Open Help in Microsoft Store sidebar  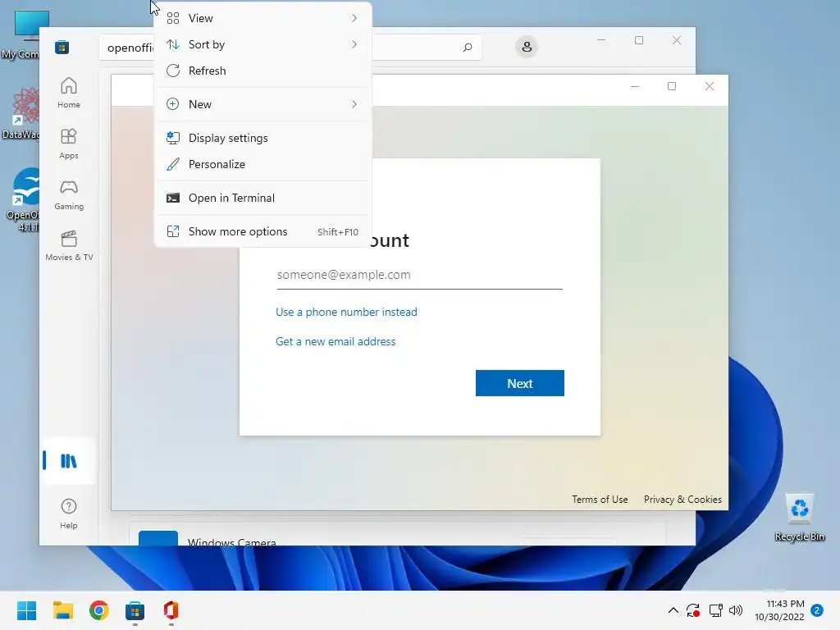[x=69, y=514]
